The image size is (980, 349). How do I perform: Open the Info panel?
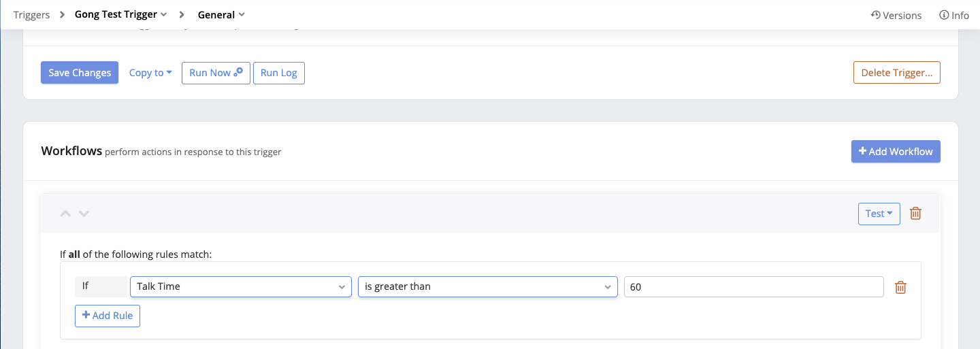click(954, 15)
